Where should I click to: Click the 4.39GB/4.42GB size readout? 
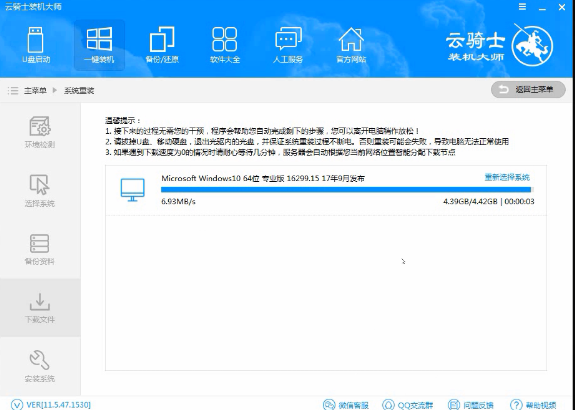coord(470,201)
